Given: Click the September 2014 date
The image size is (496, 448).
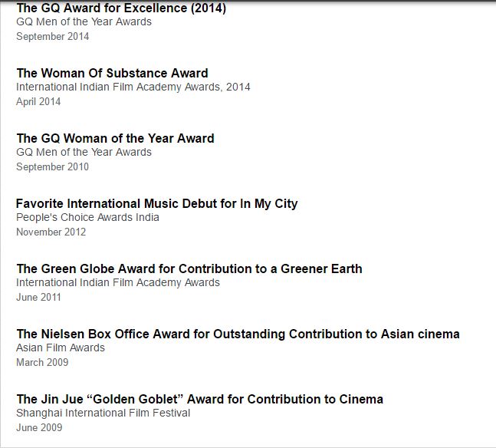Looking at the screenshot, I should [x=52, y=37].
